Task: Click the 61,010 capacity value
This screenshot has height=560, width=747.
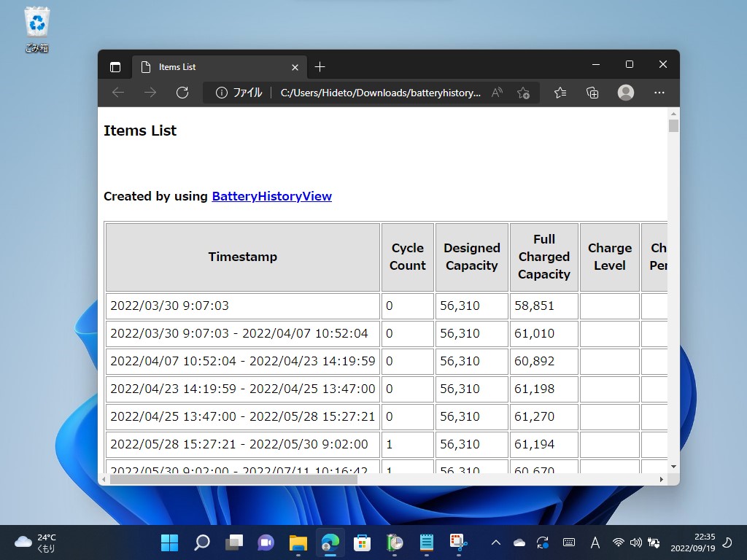Action: pos(534,333)
